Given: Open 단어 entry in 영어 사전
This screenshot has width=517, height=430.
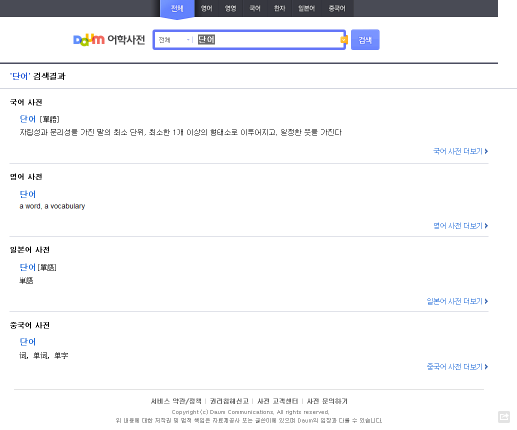Looking at the screenshot, I should coord(28,194).
